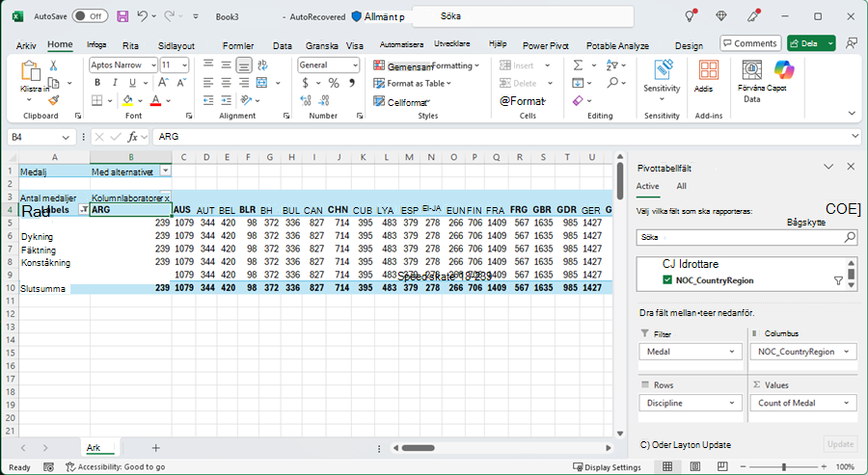
Task: Select Normal view in status bar
Action: (x=667, y=466)
